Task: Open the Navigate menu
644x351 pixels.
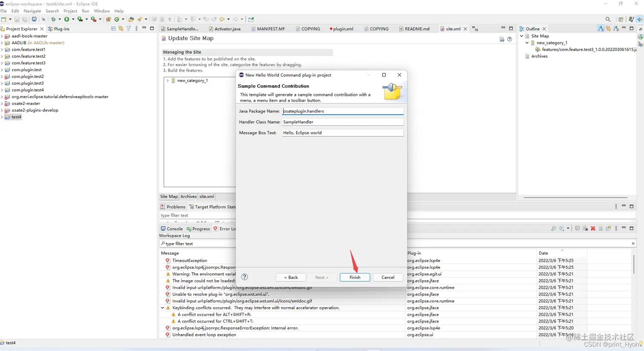Action: click(x=32, y=11)
